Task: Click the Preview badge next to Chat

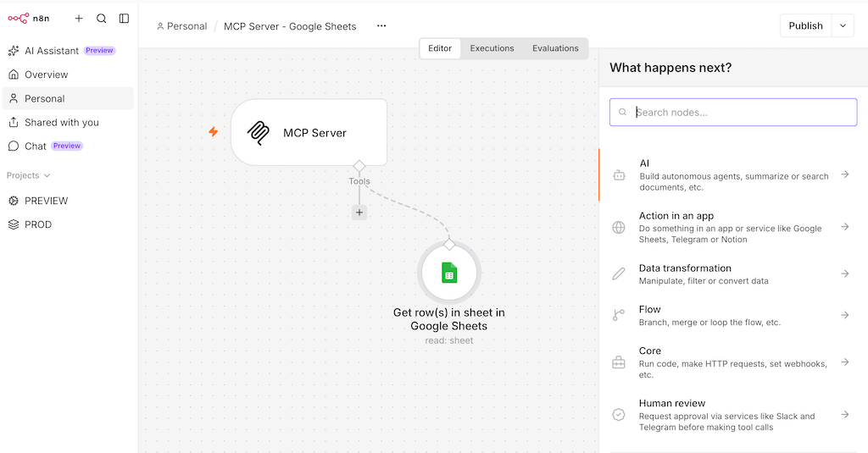Action: [x=67, y=146]
